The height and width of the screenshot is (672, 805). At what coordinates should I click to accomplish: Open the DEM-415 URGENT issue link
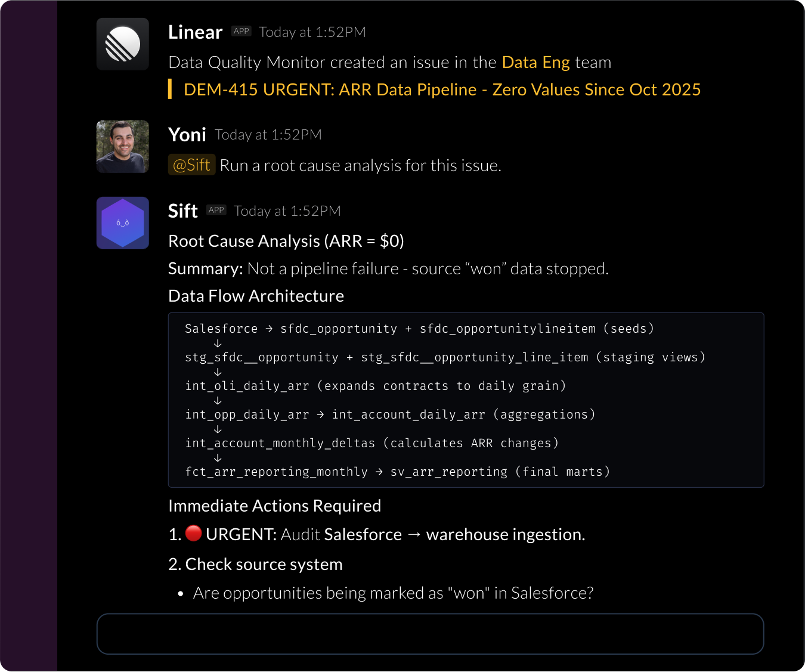coord(442,89)
